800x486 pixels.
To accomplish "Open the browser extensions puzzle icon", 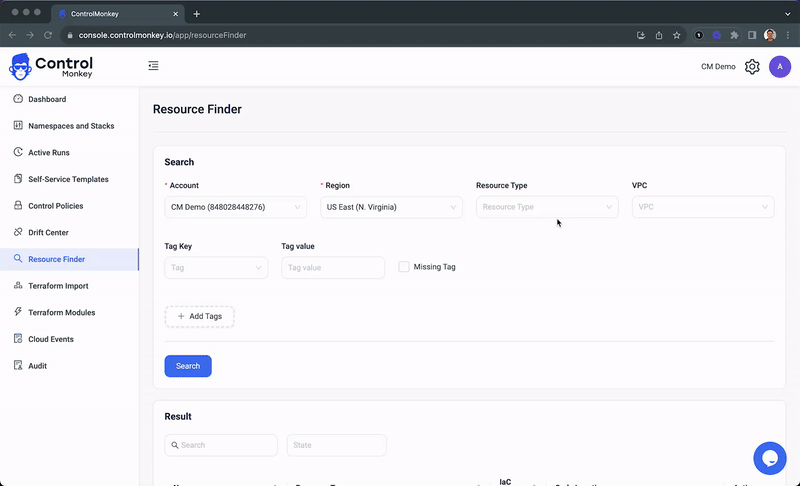I will (734, 35).
